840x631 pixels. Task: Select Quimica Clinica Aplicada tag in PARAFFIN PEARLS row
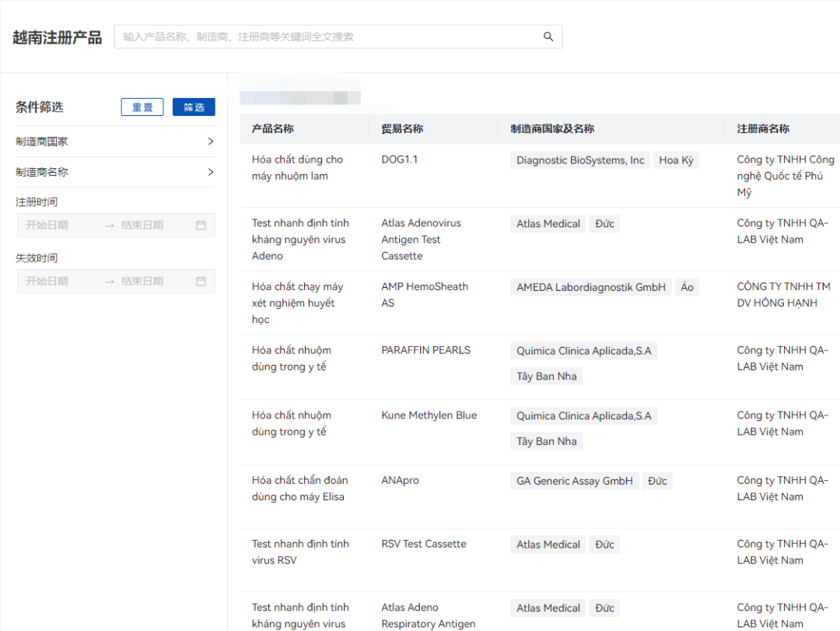584,351
